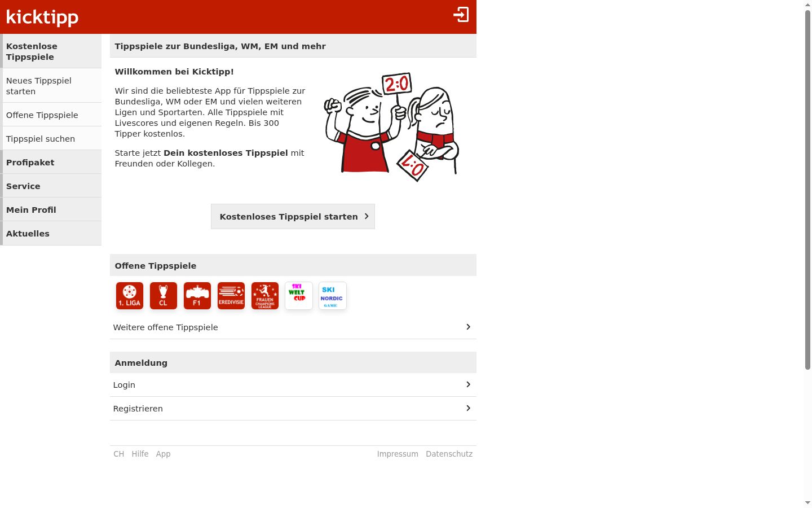This screenshot has height=508, width=812.
Task: Open the 1. Liga Tippspiel icon
Action: point(130,296)
